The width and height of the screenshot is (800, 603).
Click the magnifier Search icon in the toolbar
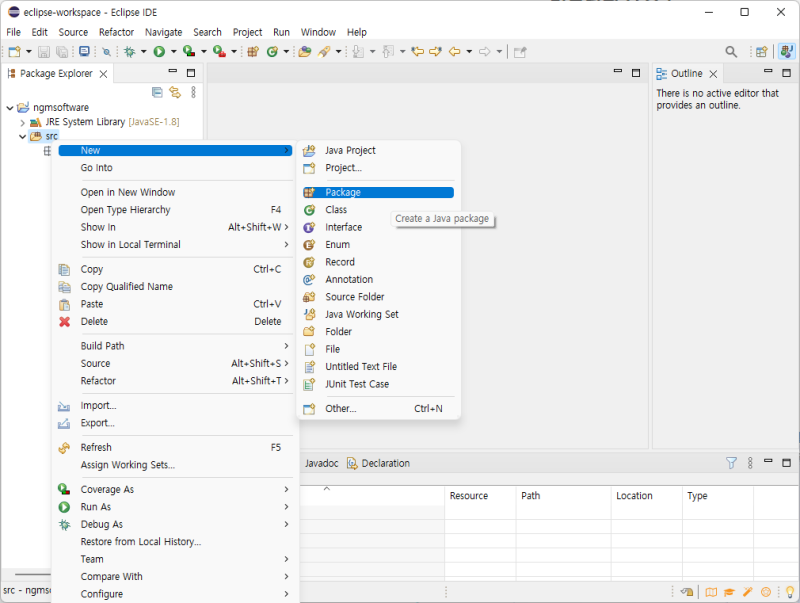(731, 52)
